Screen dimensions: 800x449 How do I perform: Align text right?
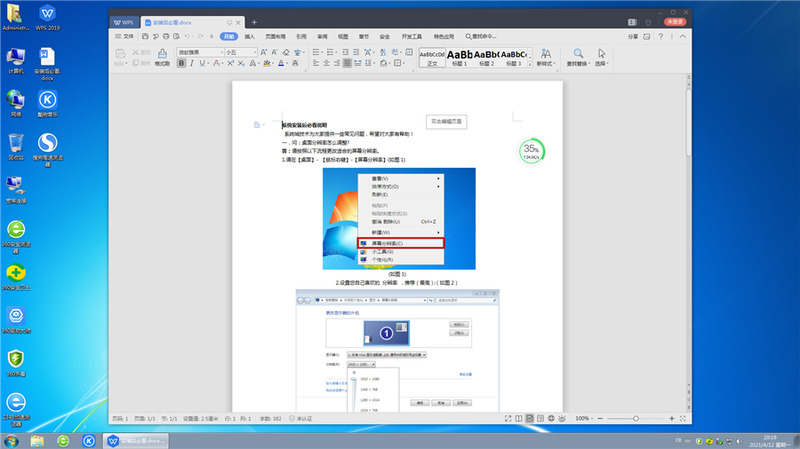tap(337, 63)
